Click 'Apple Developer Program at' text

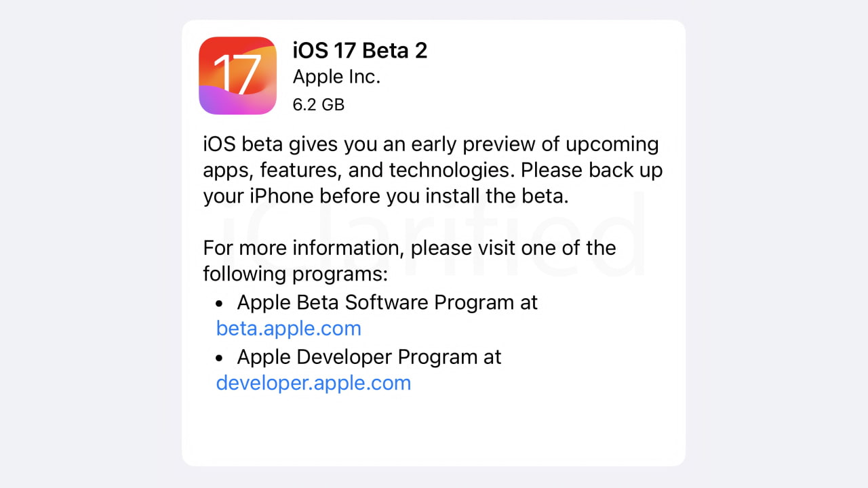tap(369, 357)
